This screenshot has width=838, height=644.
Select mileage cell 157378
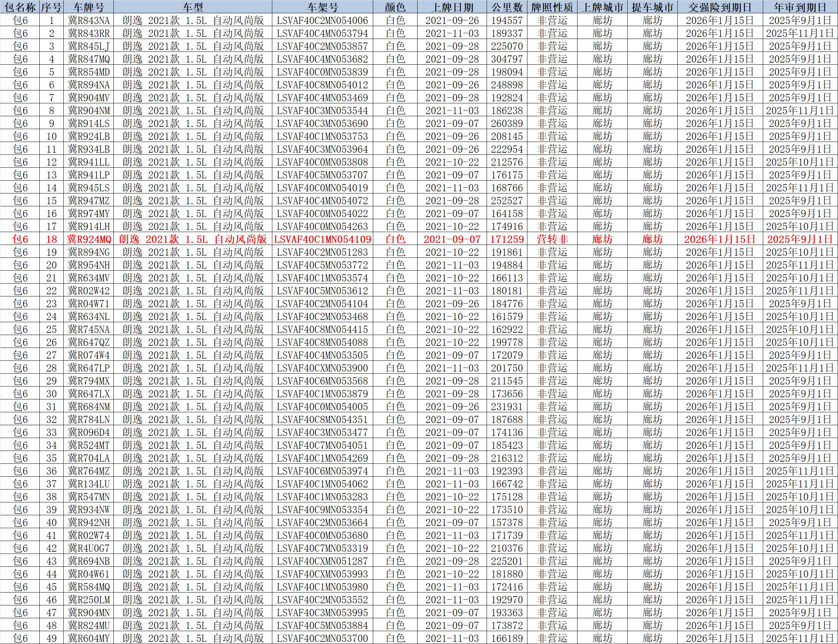pos(507,522)
